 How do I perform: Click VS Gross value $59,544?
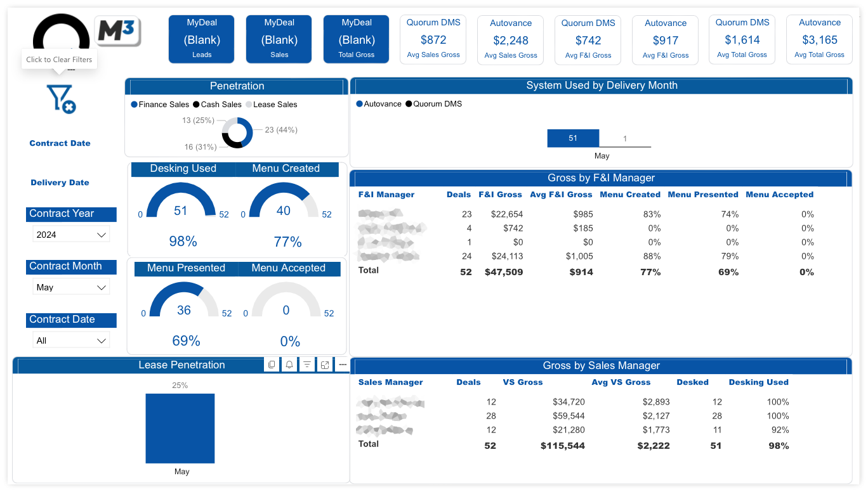coord(569,416)
